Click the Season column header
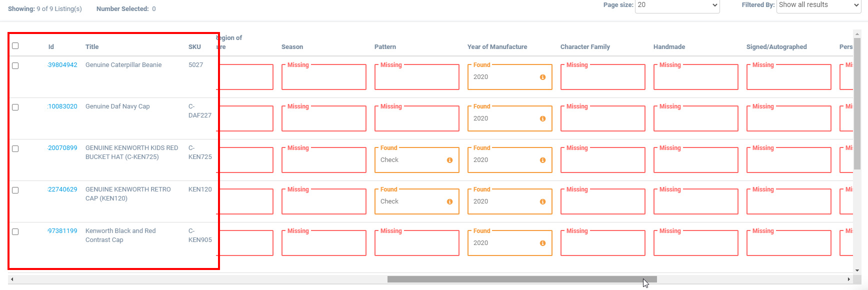868x290 pixels. tap(292, 47)
